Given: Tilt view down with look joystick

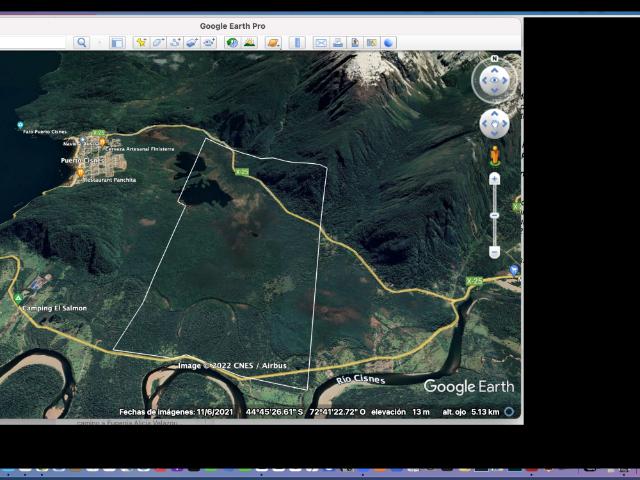Looking at the screenshot, I should coord(494,90).
